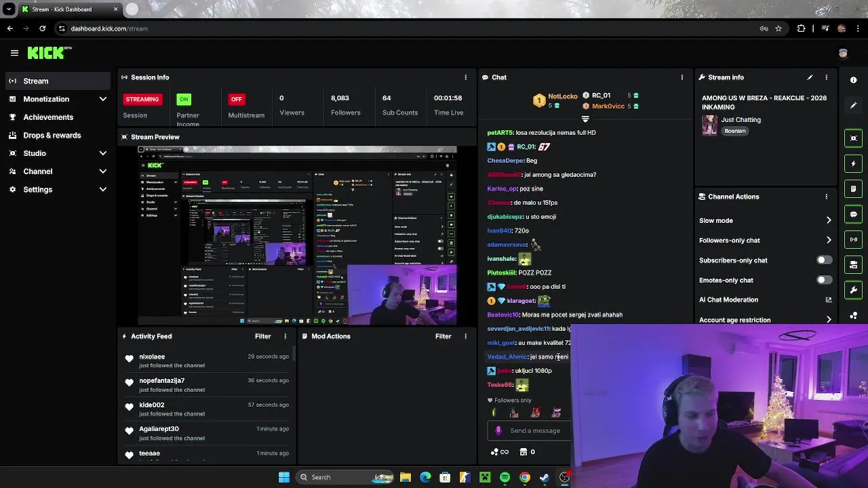The width and height of the screenshot is (868, 488).
Task: Open Chrome site info icon
Action: [x=62, y=28]
